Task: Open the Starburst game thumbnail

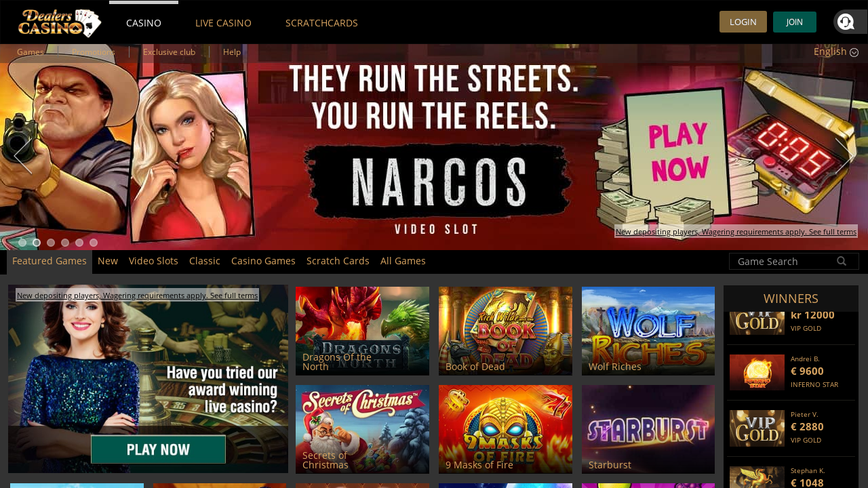Action: (x=648, y=429)
